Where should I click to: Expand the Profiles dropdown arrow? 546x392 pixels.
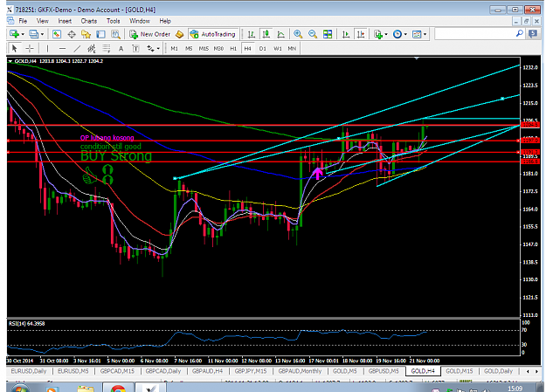point(42,34)
